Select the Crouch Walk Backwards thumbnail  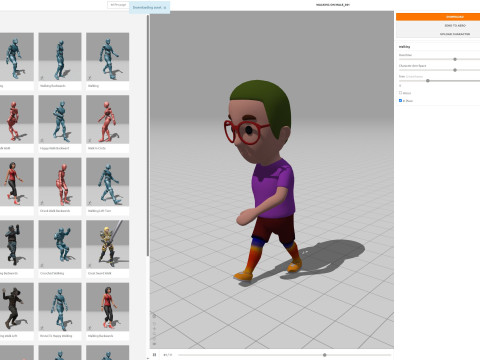(x=60, y=182)
